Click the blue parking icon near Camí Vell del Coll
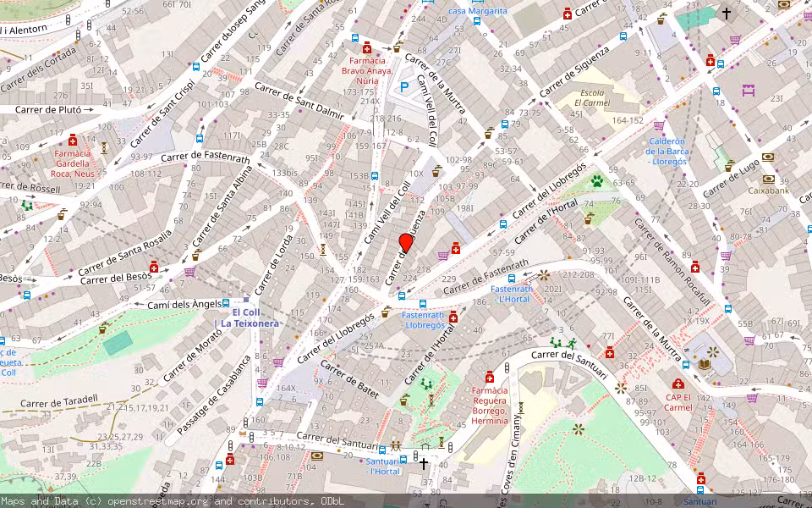This screenshot has height=508, width=812. coord(404,85)
